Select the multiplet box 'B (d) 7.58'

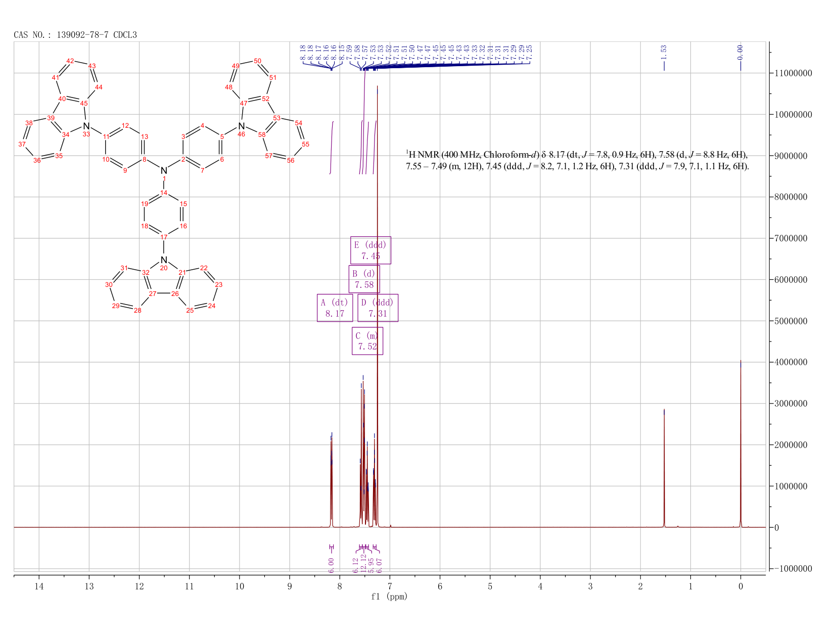point(364,279)
